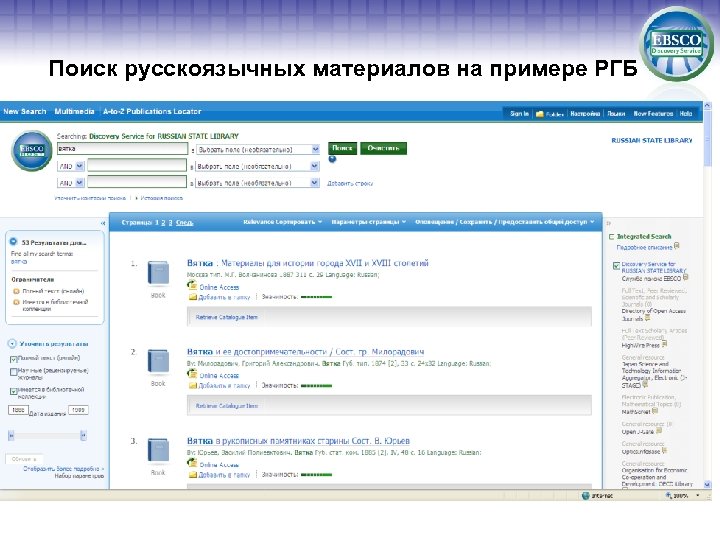Viewport: 720px width, 540px height.
Task: Click 'История поиска' link
Action: (161, 198)
